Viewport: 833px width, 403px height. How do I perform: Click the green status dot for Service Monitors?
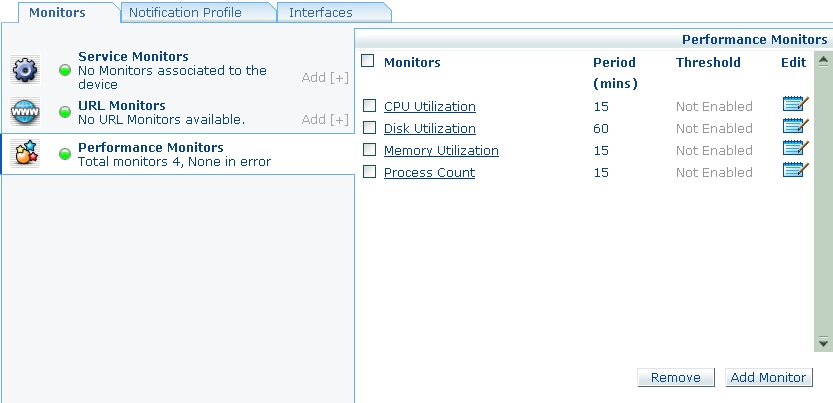65,70
